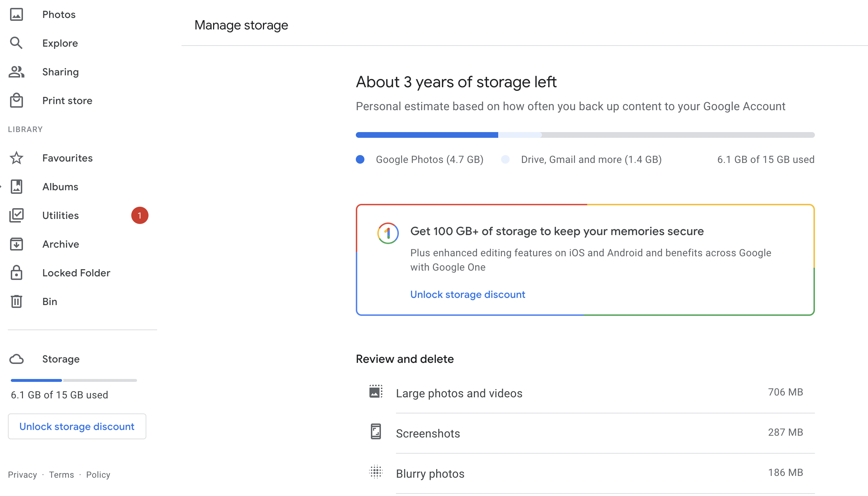Click the sidebar Unlock storage discount button
The height and width of the screenshot is (496, 868).
77,426
